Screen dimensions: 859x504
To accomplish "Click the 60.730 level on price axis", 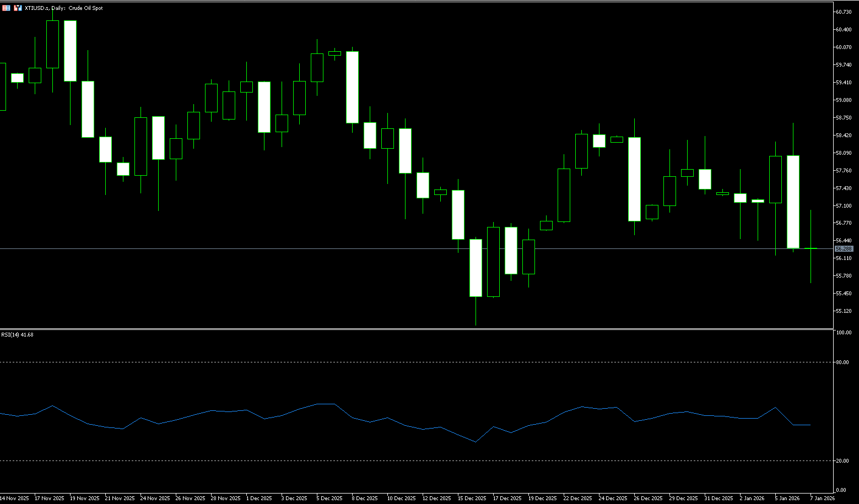I will (844, 12).
